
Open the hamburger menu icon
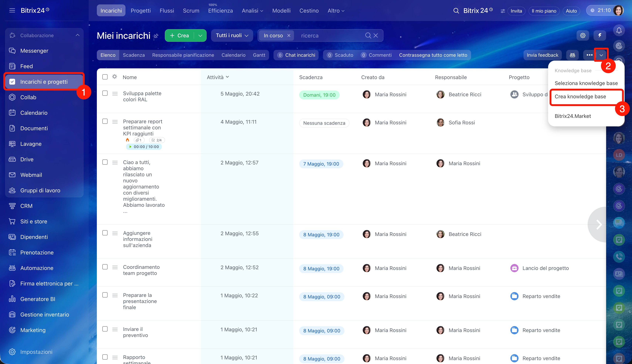(x=12, y=11)
